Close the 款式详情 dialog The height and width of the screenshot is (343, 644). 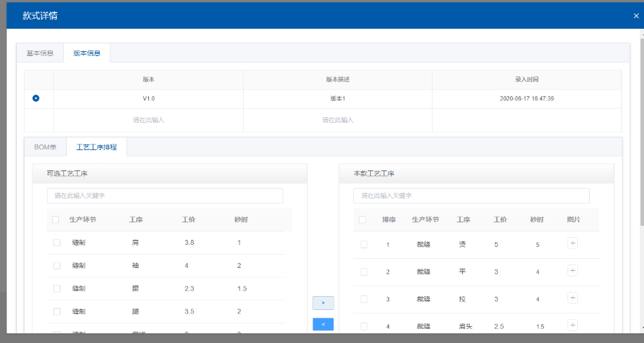tap(636, 15)
